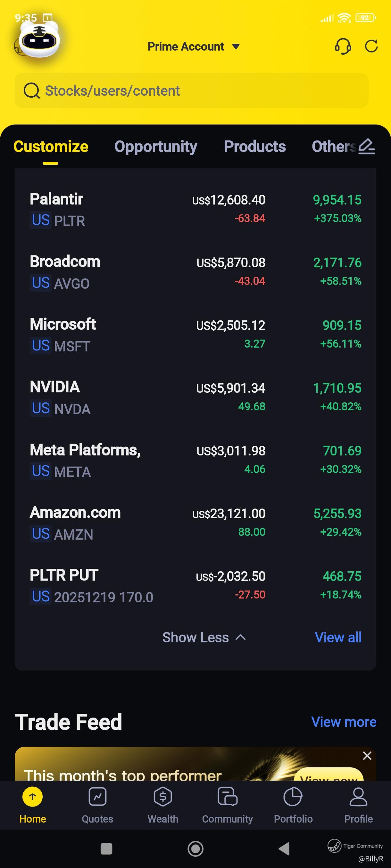Click the View all link
The width and height of the screenshot is (391, 868).
point(338,638)
